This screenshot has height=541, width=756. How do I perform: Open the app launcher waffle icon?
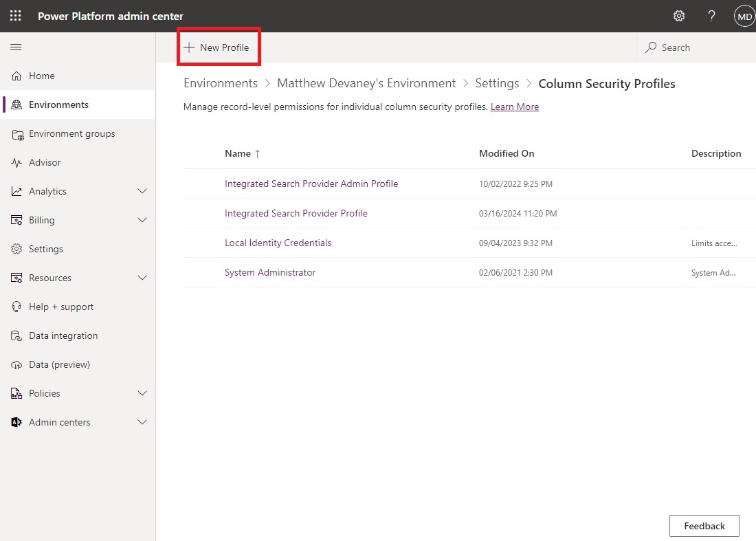tap(14, 15)
